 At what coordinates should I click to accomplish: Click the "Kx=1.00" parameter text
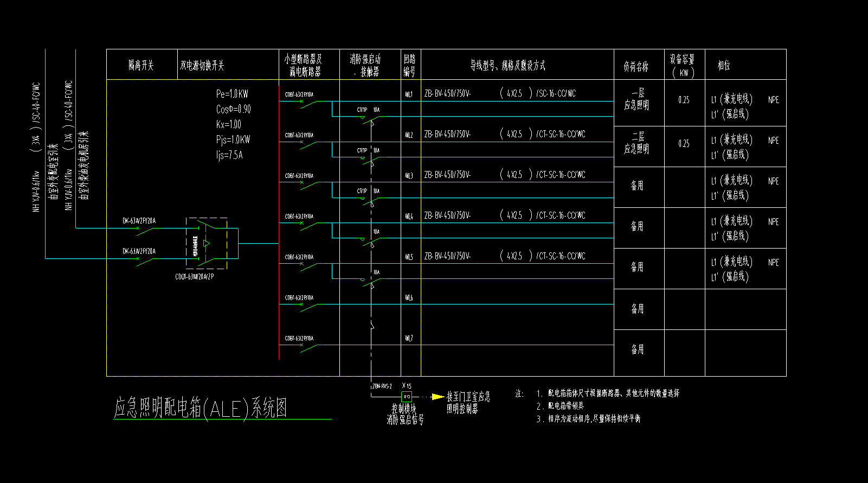pos(228,124)
